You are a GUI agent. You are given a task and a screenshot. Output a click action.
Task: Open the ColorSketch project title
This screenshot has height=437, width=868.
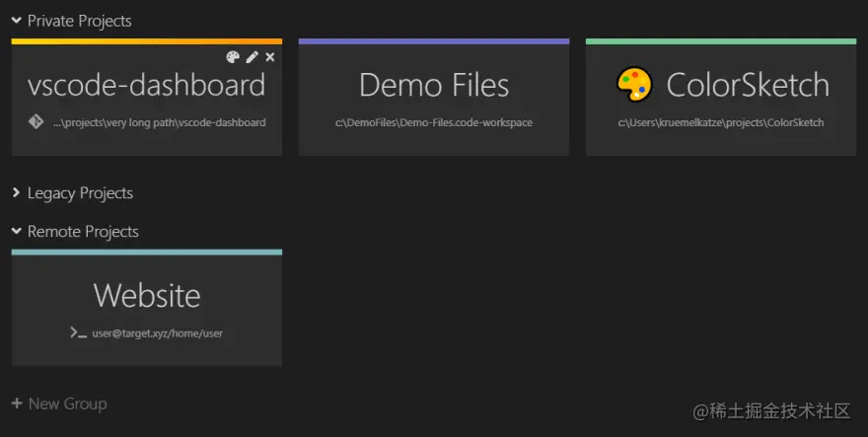click(748, 85)
